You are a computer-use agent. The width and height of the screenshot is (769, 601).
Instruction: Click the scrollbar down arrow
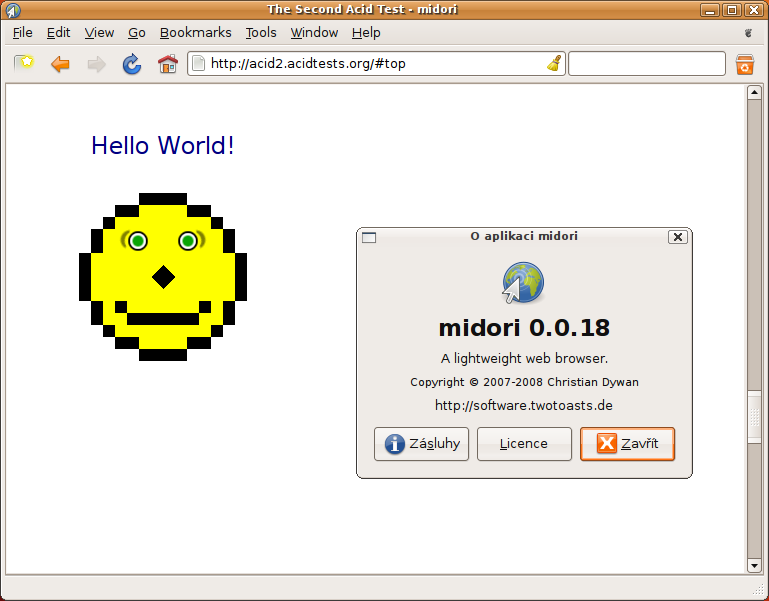click(754, 566)
